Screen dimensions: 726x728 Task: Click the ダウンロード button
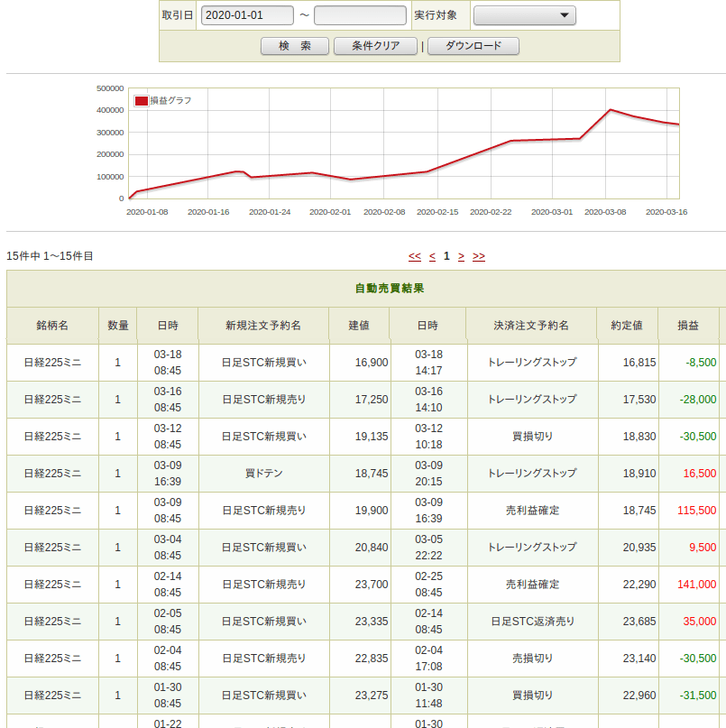pyautogui.click(x=473, y=46)
